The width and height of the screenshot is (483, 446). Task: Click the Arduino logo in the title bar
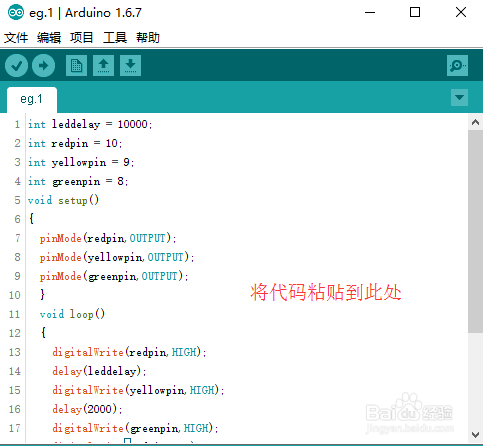click(x=16, y=13)
